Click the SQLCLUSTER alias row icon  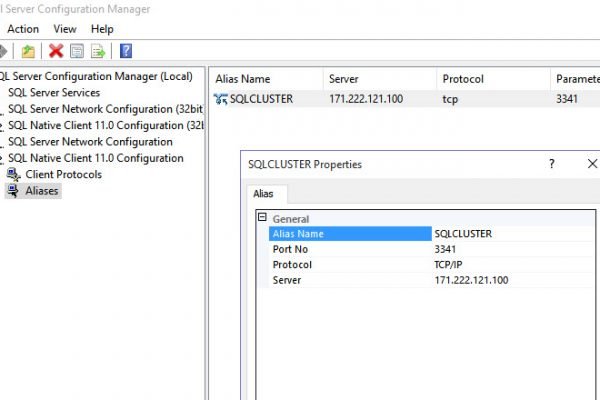coord(220,99)
